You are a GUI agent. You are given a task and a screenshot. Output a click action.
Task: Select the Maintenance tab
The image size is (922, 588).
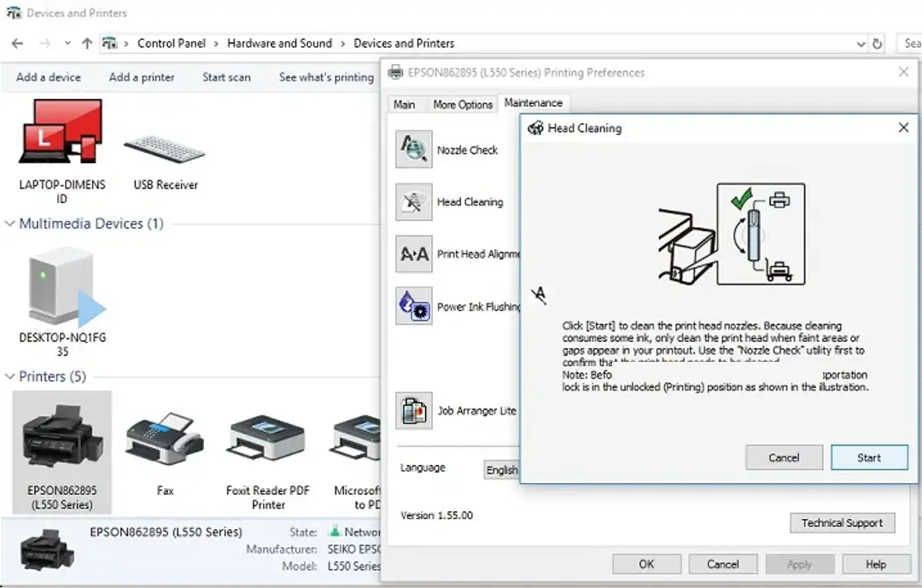(534, 103)
